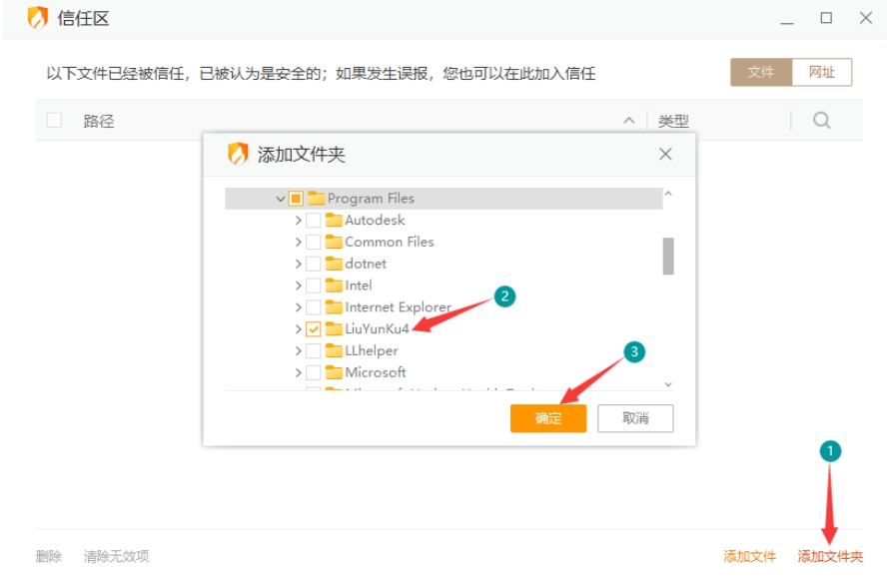Viewport: 887px width, 588px height.
Task: Select the Autodesk folder name
Action: tap(375, 220)
